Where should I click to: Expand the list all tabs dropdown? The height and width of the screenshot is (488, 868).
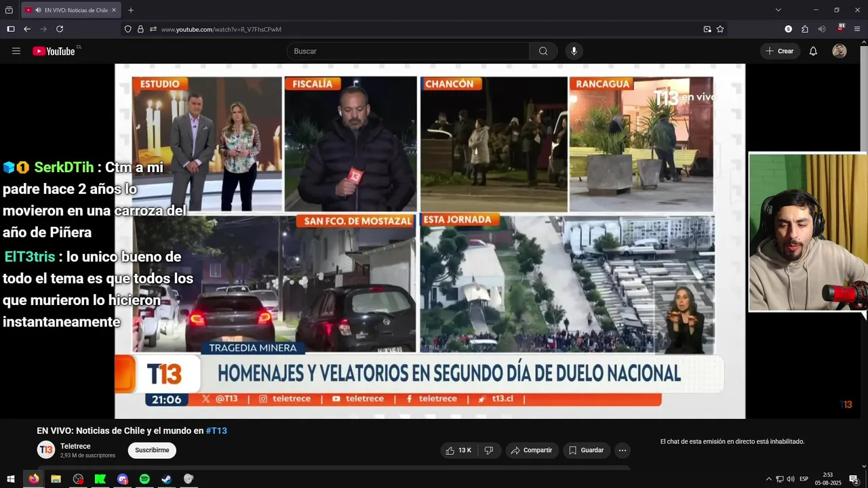tap(778, 10)
